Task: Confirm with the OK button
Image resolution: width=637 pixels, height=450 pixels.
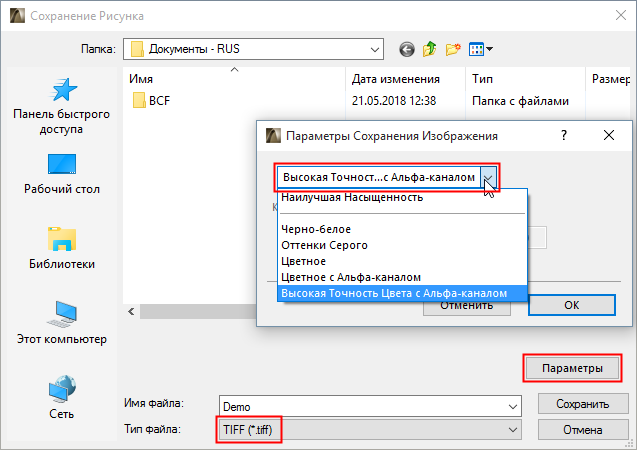Action: 572,305
